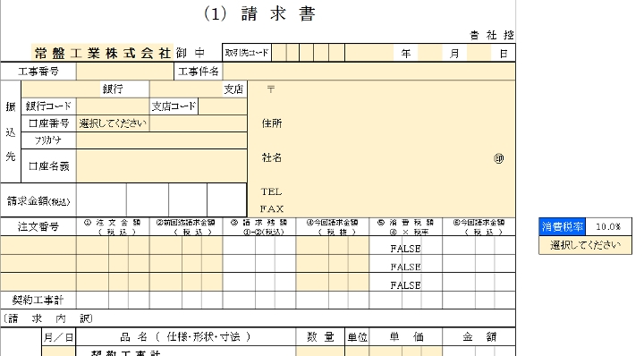Click the 10.0% tax rate cell
This screenshot has height=356, width=644.
tap(608, 226)
